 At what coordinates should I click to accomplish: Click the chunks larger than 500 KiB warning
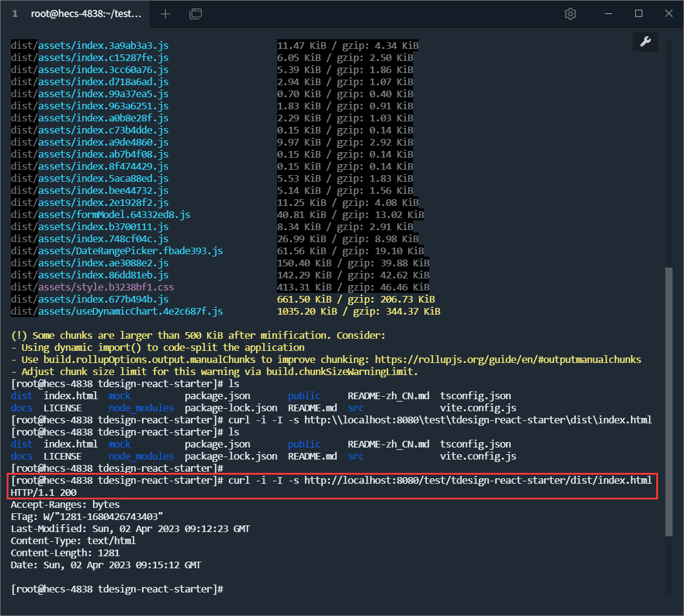click(198, 336)
